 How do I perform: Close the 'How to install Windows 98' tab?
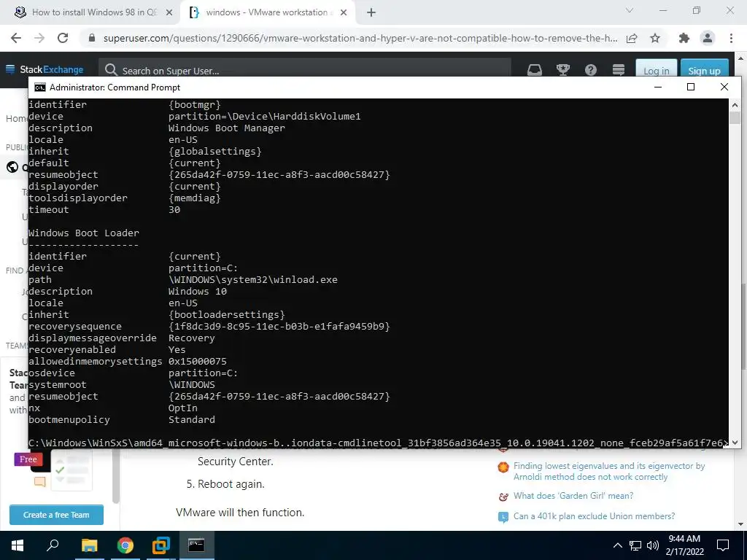point(169,12)
